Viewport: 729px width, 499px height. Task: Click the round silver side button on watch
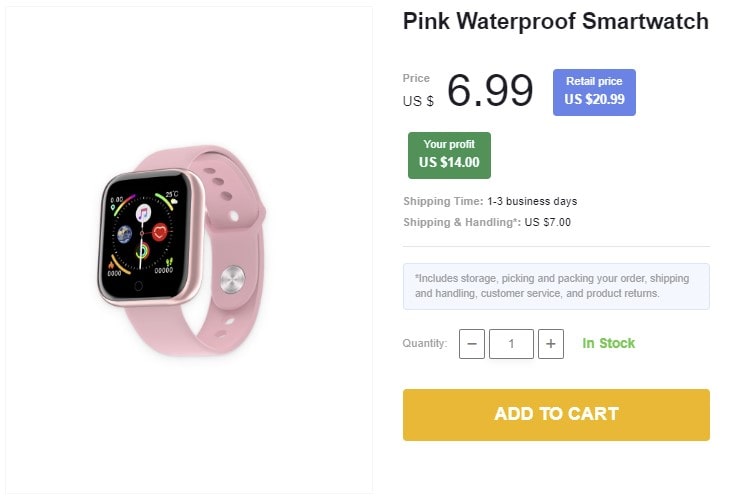coord(233,279)
